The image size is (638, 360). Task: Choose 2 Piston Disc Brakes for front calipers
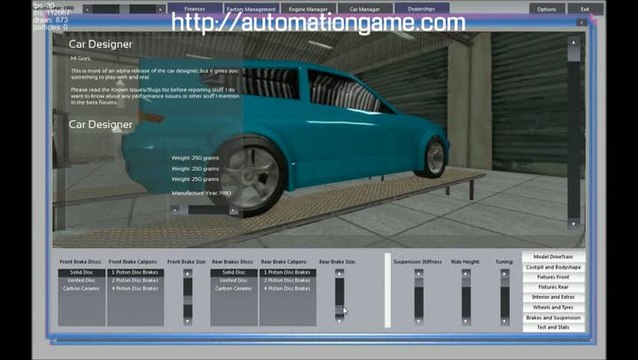click(135, 280)
